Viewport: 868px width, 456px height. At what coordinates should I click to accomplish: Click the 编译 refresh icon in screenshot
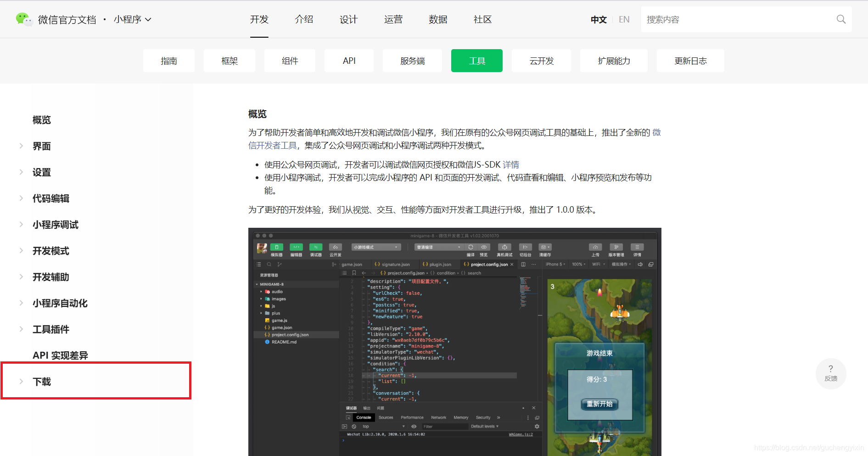470,247
